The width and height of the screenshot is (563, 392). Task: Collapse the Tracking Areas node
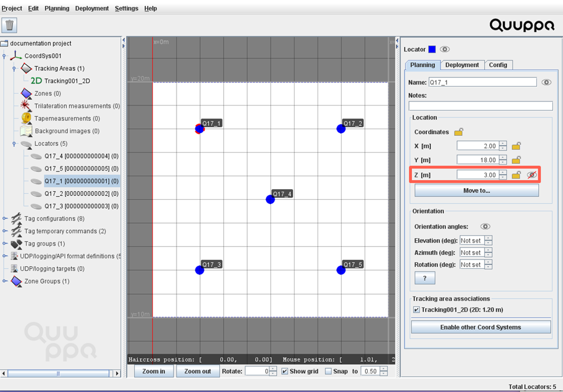click(14, 69)
